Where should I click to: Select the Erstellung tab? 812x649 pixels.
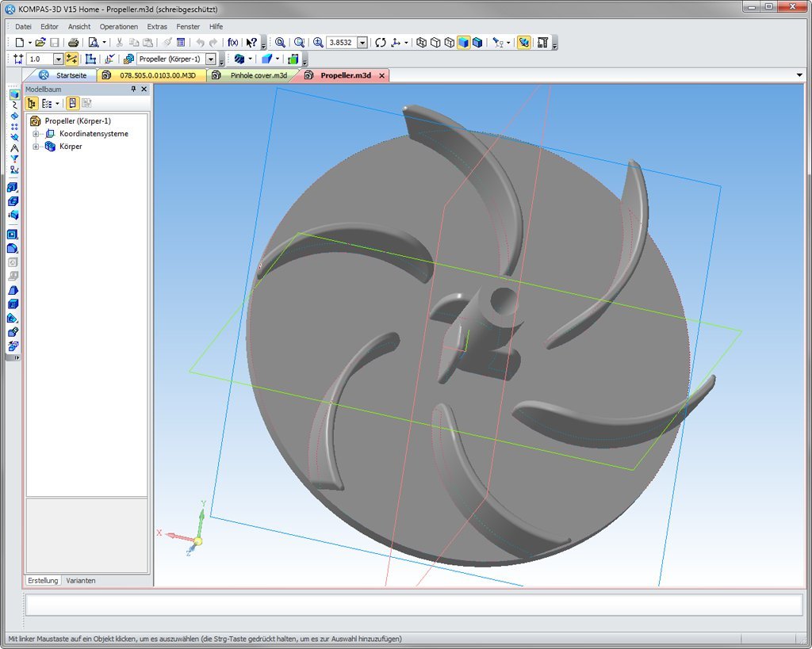tap(43, 580)
